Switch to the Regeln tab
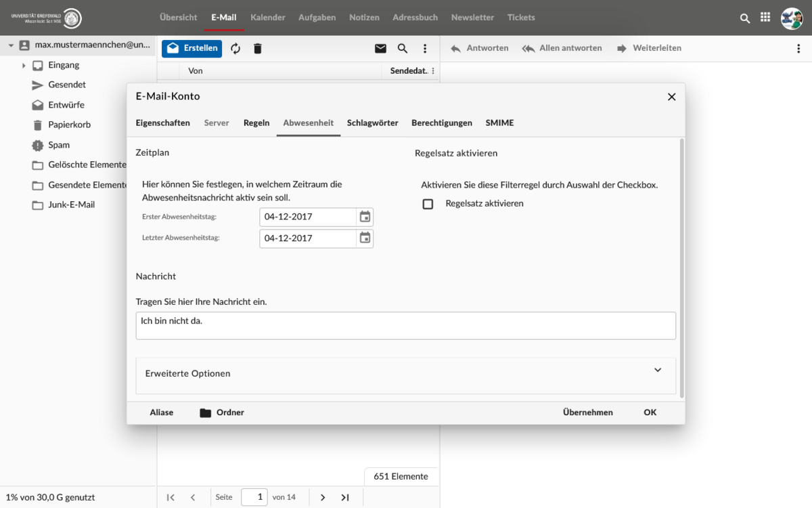812x508 pixels. [256, 123]
